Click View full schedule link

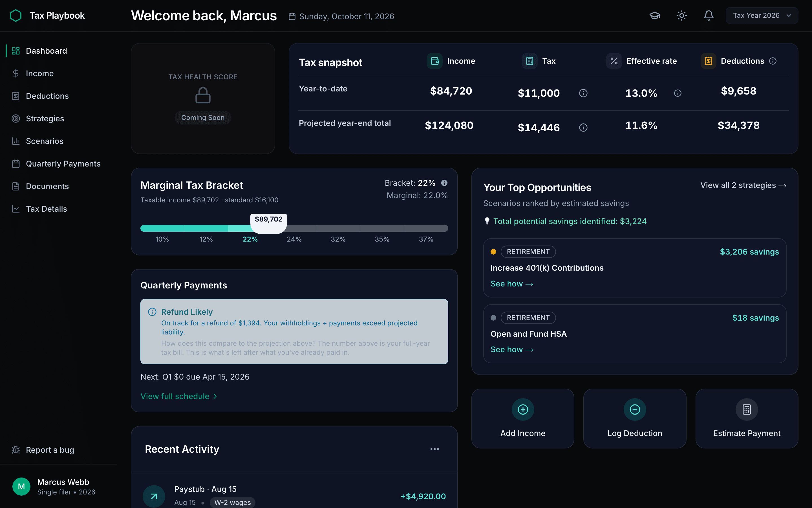179,397
